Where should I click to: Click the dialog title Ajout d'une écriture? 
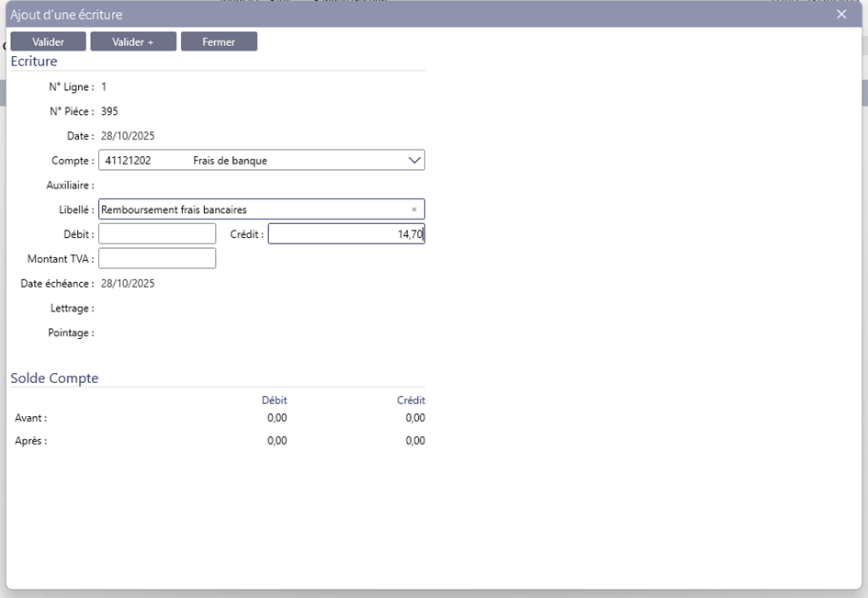click(x=66, y=15)
